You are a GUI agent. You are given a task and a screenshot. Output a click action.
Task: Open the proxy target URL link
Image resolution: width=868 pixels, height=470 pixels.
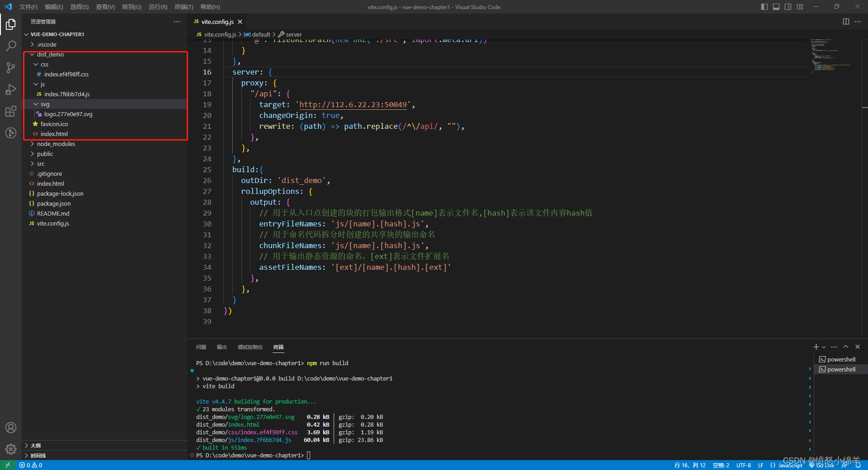pyautogui.click(x=353, y=104)
